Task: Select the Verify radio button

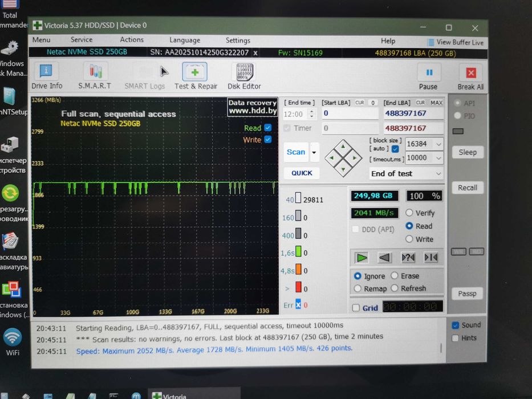Action: pos(409,213)
